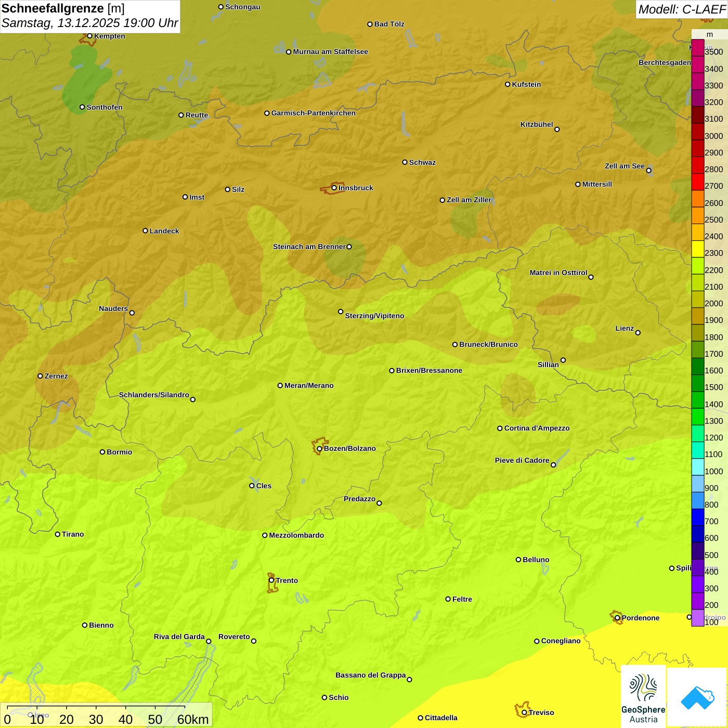Click the Sonthofen location dot
Viewport: 728px width, 728px height.
82,107
